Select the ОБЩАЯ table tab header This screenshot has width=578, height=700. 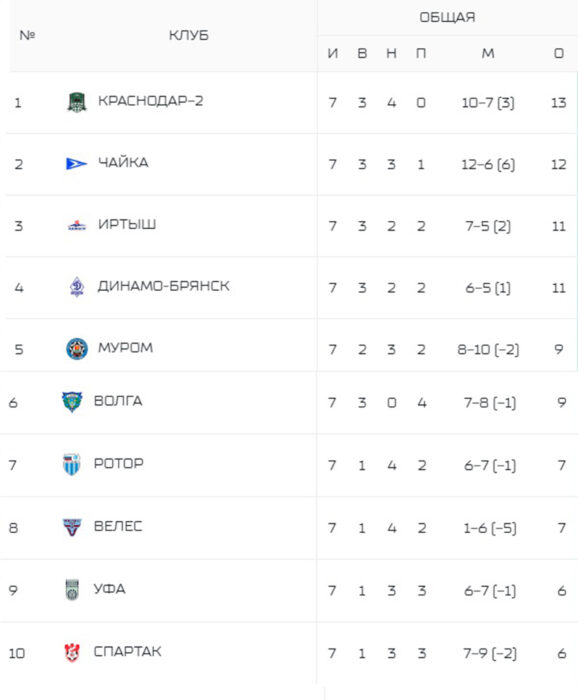pos(447,17)
